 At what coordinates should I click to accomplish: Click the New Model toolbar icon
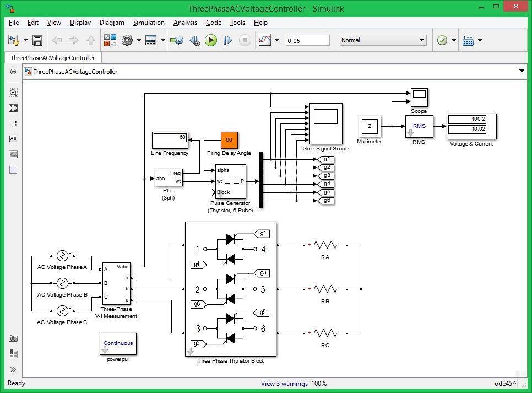pos(14,40)
